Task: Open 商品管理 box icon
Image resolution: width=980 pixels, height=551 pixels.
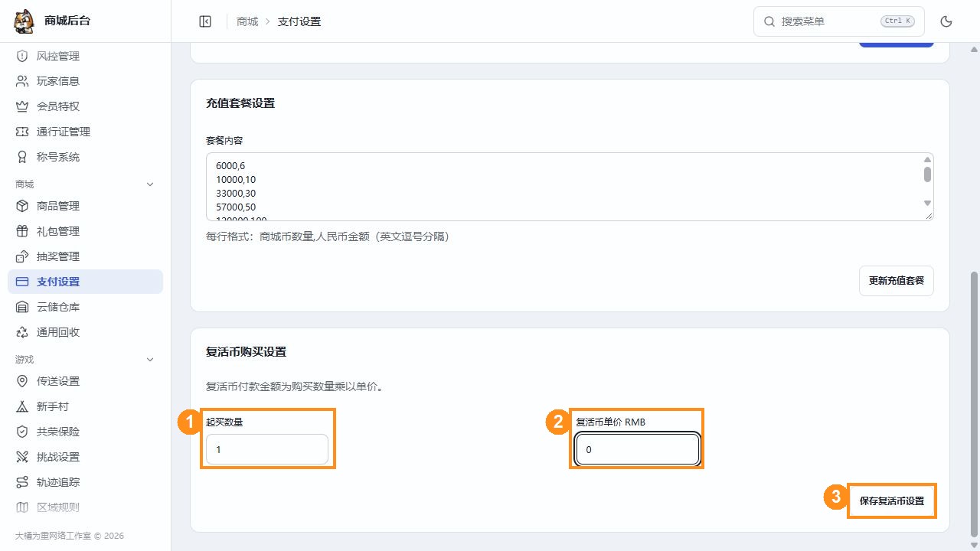Action: point(22,206)
